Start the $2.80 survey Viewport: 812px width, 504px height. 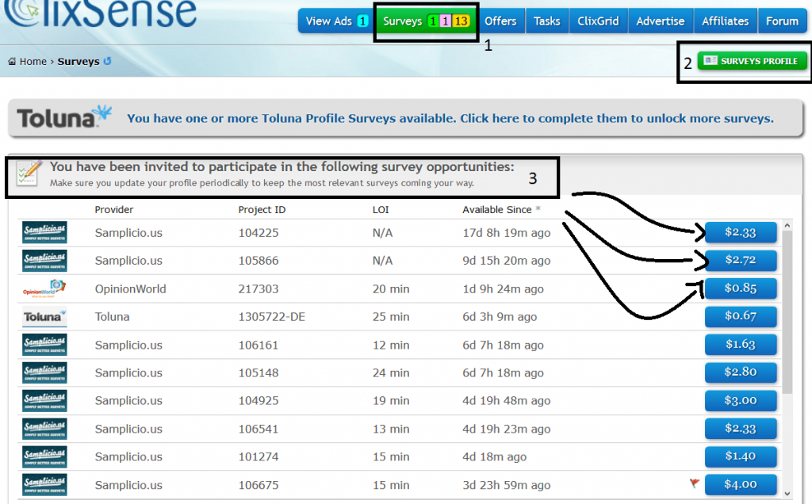click(x=741, y=372)
